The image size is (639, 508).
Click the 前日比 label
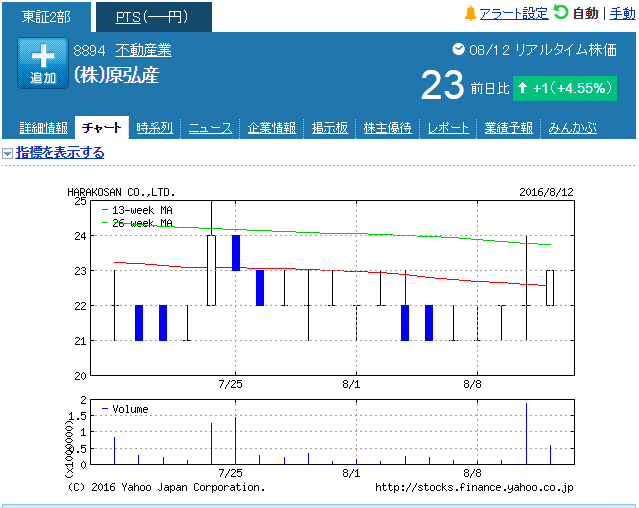coord(490,88)
